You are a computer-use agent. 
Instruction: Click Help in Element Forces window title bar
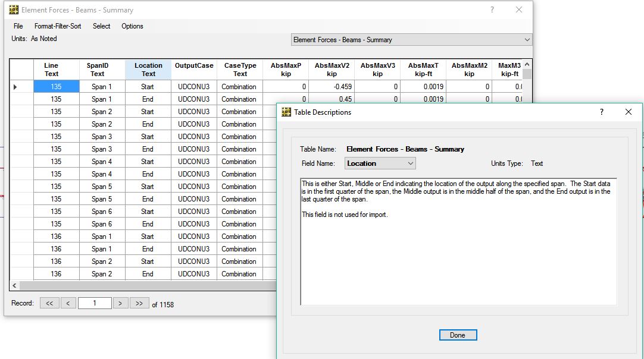[492, 10]
